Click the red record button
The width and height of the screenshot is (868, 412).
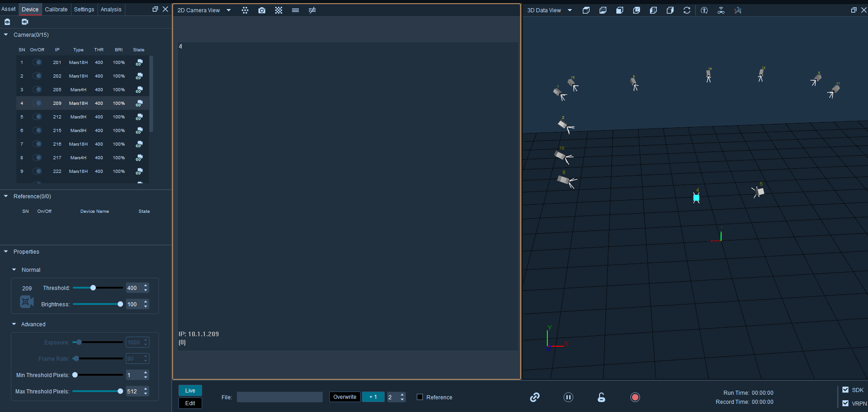point(635,397)
